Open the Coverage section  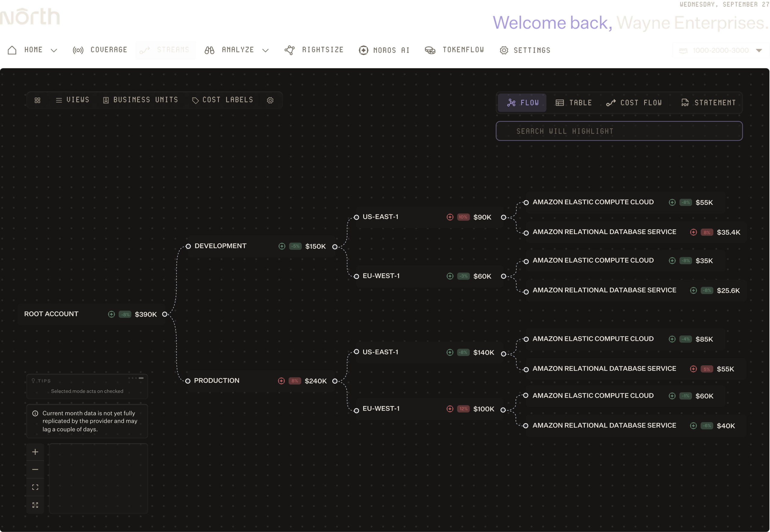point(100,50)
